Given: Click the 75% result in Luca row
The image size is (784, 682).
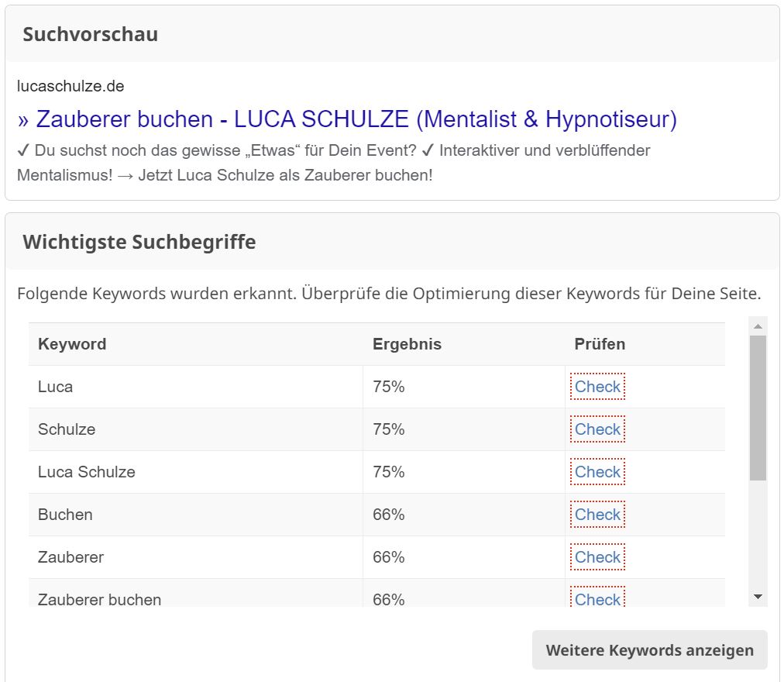Looking at the screenshot, I should click(388, 386).
